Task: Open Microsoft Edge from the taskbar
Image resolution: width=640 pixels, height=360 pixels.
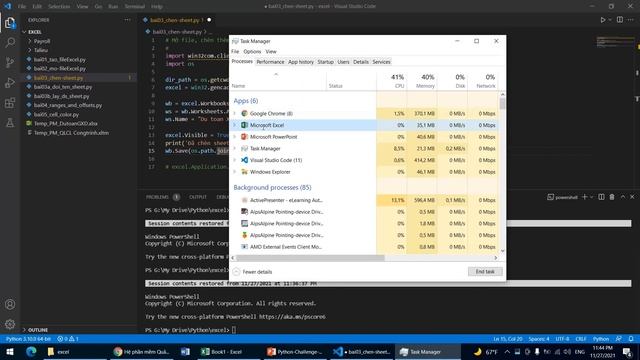Action: coord(31,352)
